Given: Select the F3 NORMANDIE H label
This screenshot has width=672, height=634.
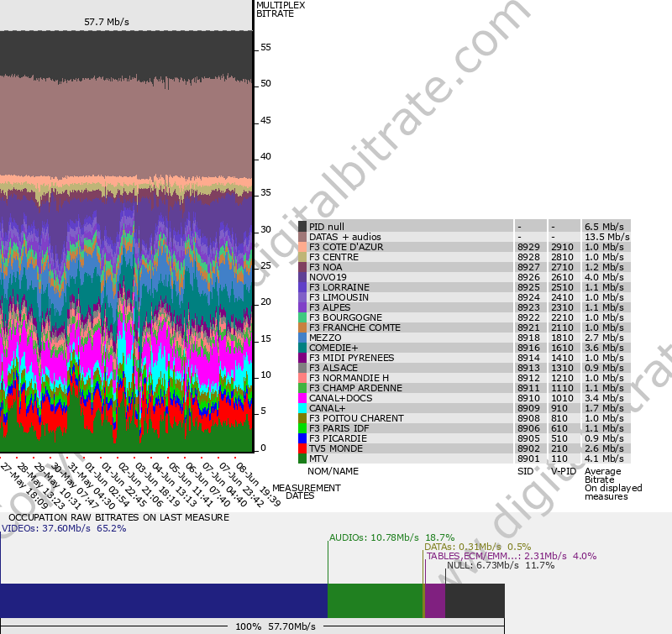Looking at the screenshot, I should tap(349, 378).
